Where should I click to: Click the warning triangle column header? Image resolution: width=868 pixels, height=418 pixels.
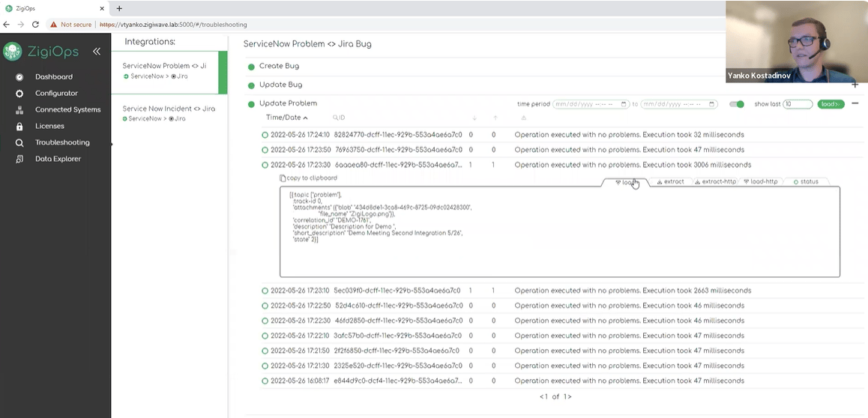pos(524,118)
